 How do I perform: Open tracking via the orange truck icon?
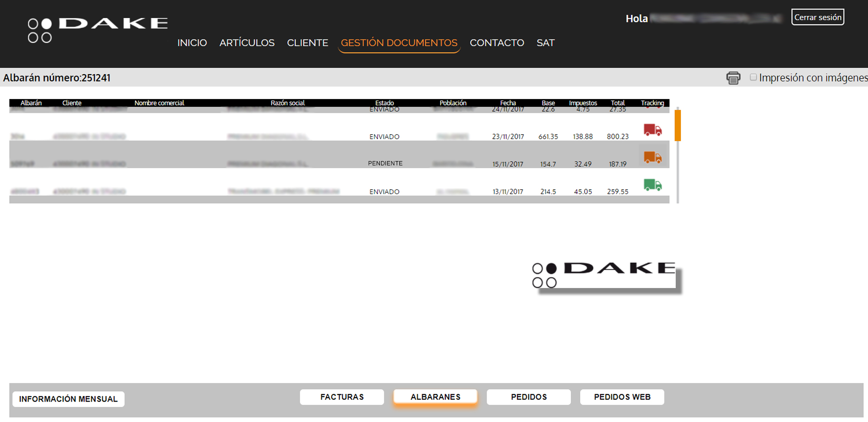[x=652, y=157]
